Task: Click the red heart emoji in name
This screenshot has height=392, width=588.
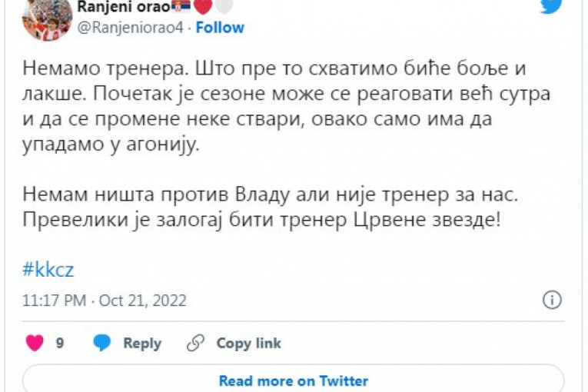Action: [x=201, y=8]
